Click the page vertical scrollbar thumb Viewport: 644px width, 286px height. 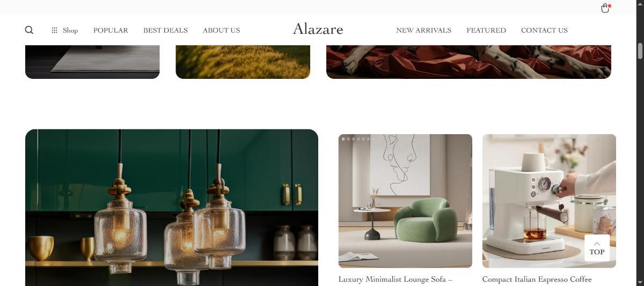tap(640, 50)
